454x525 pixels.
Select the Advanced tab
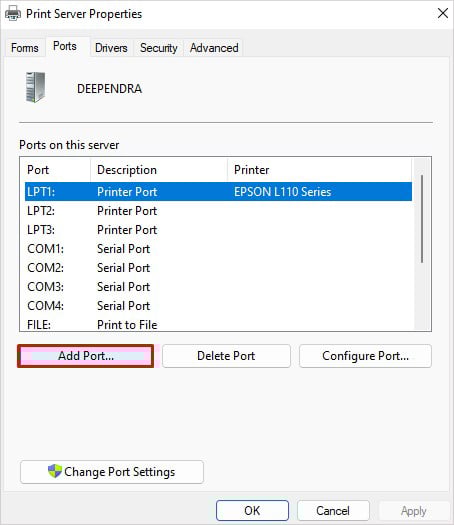pos(214,48)
